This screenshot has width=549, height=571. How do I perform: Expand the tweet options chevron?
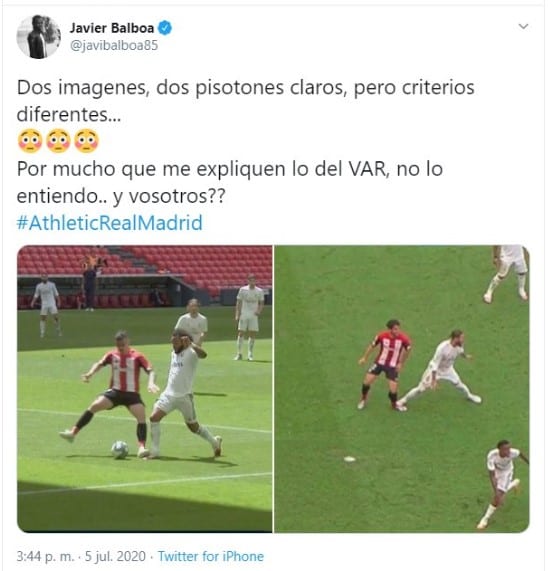(523, 27)
